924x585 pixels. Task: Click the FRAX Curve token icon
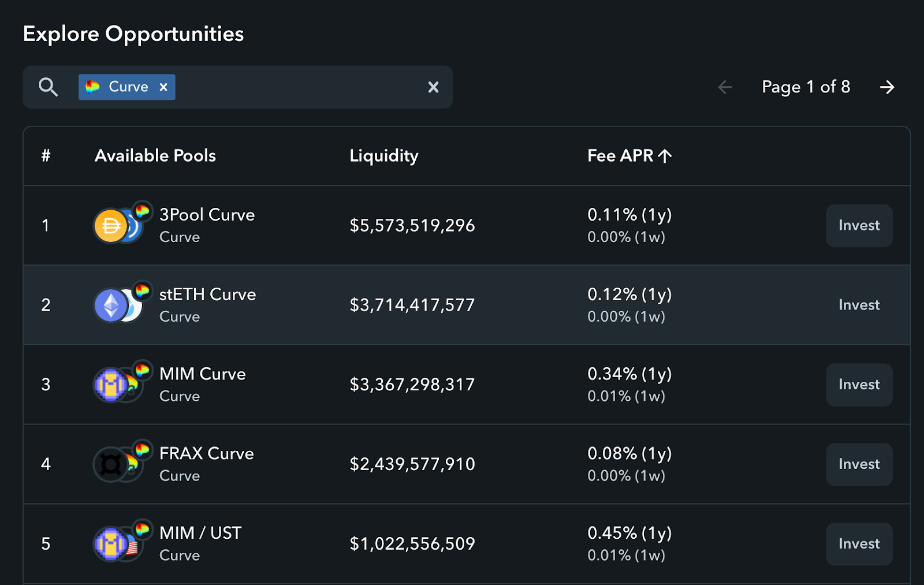[x=122, y=462]
